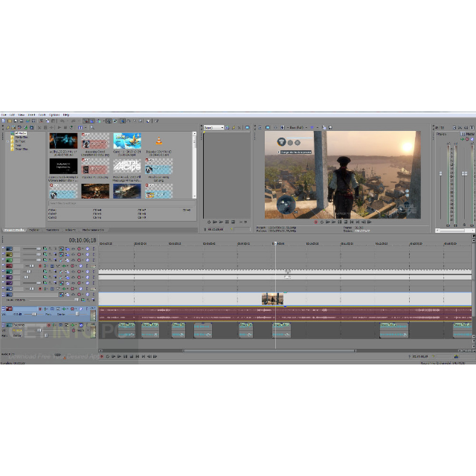Open the overlays dropdown arrow in preview toolbar
This screenshot has width=476, height=476.
coord(318,128)
